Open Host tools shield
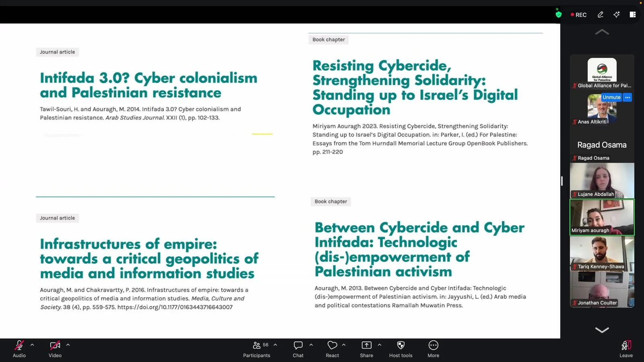The width and height of the screenshot is (644, 362). pos(400,349)
